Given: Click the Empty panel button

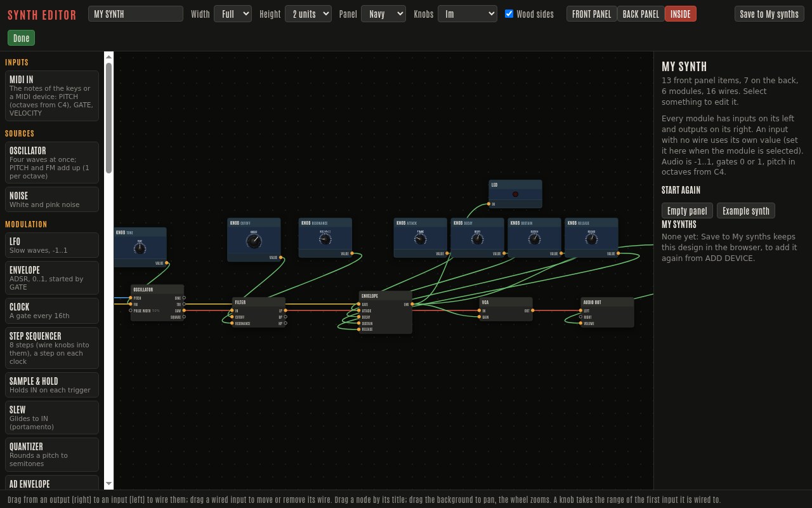Looking at the screenshot, I should 687,211.
